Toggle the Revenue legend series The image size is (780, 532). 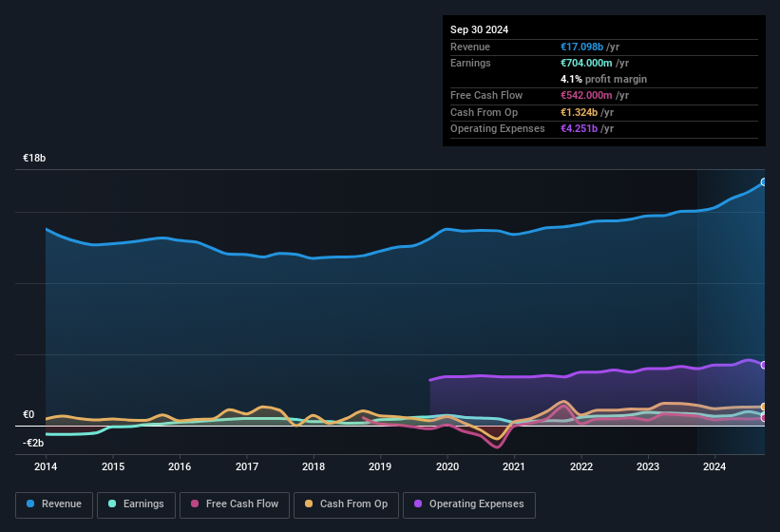pos(54,504)
